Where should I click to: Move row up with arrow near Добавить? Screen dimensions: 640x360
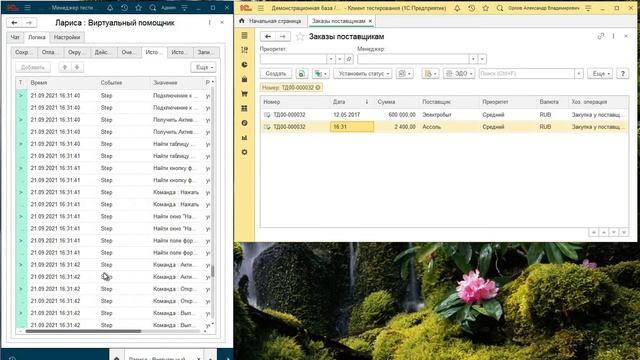click(64, 67)
